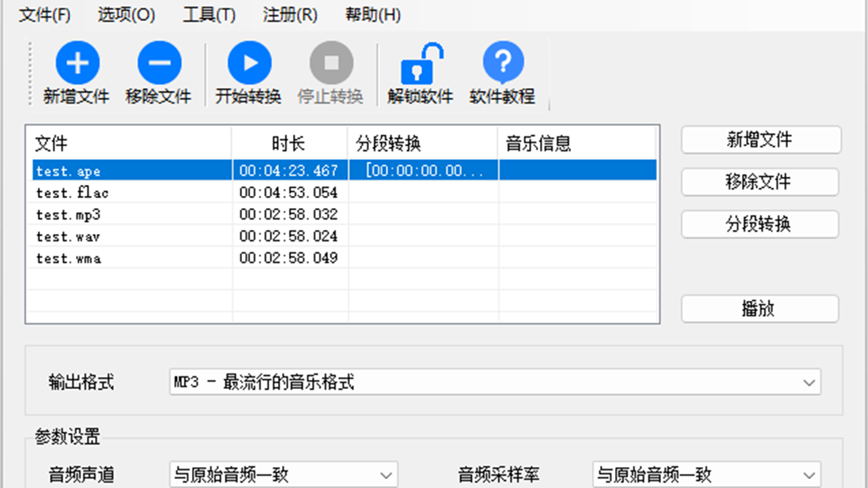Open the 帮助(H) menu
Viewport: 868px width, 488px height.
coord(373,15)
